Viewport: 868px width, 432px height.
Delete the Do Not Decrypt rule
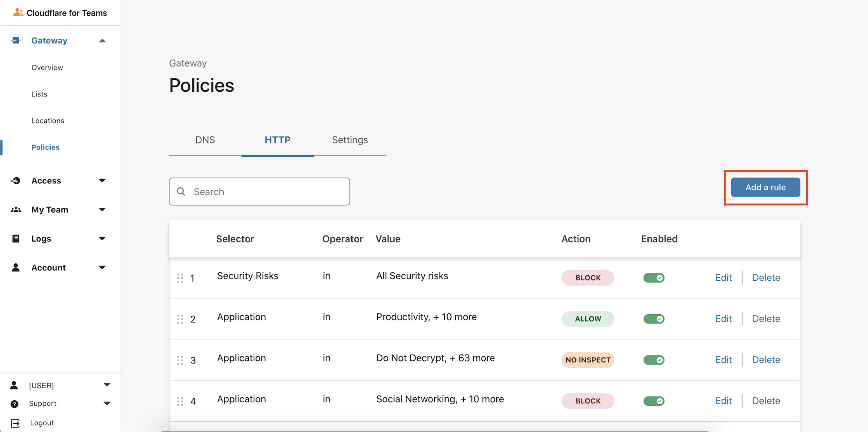point(766,360)
